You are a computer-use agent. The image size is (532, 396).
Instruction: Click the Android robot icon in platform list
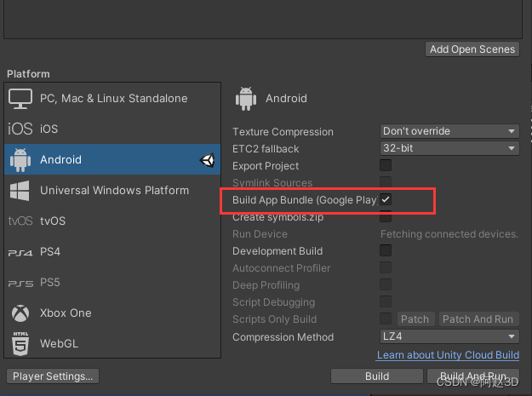(20, 160)
